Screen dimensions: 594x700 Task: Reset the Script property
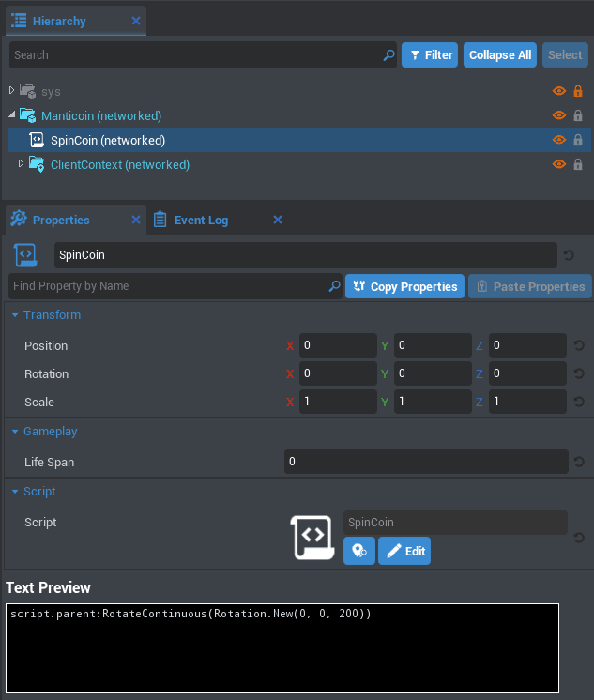(x=579, y=538)
